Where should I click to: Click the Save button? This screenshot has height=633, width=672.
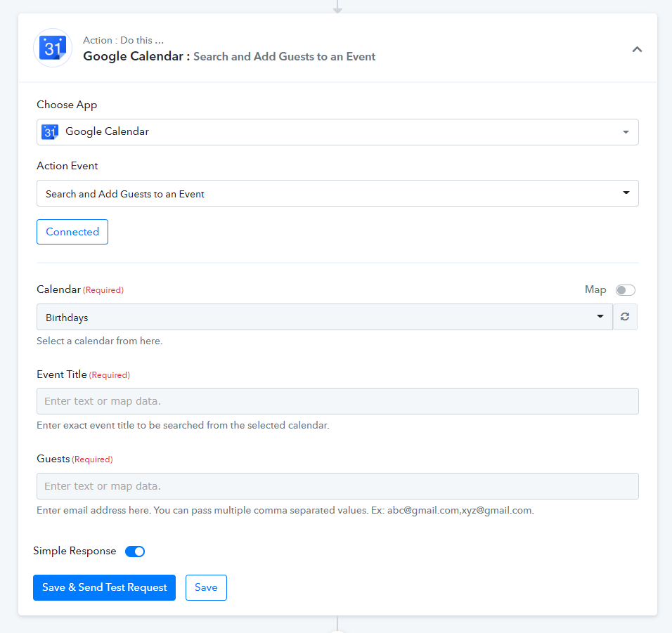[206, 587]
